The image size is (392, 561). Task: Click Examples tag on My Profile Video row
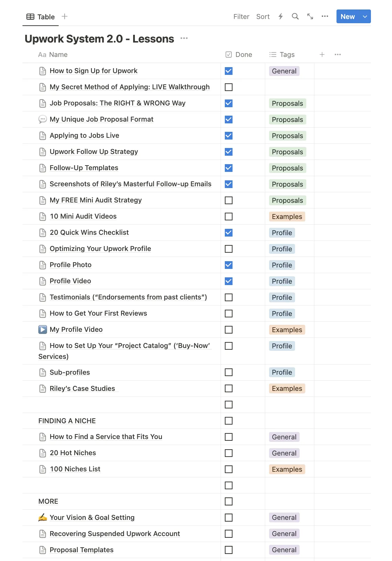287,330
